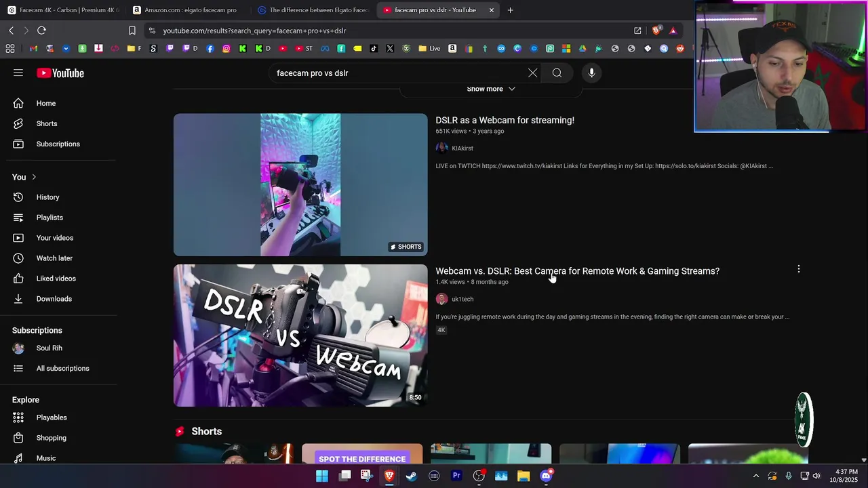Open Discord from taskbar
Image resolution: width=868 pixels, height=488 pixels.
click(x=546, y=476)
